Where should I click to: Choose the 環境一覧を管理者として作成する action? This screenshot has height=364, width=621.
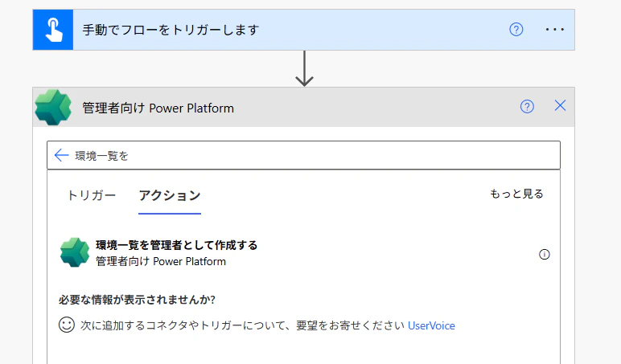click(x=304, y=253)
